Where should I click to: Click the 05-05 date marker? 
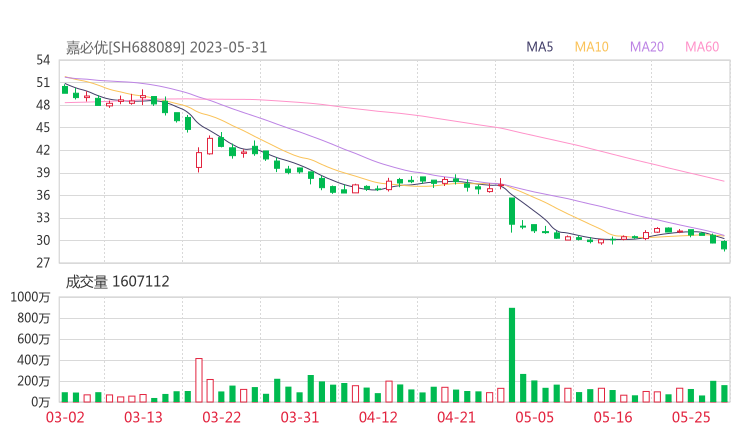tap(534, 417)
